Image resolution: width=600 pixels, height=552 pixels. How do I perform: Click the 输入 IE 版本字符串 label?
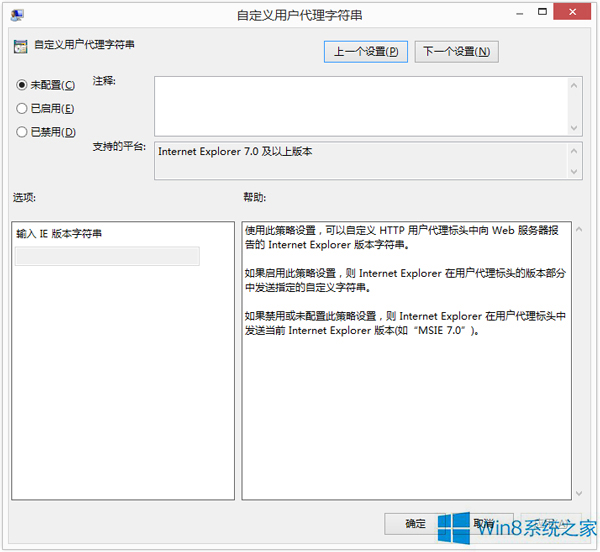coord(59,233)
